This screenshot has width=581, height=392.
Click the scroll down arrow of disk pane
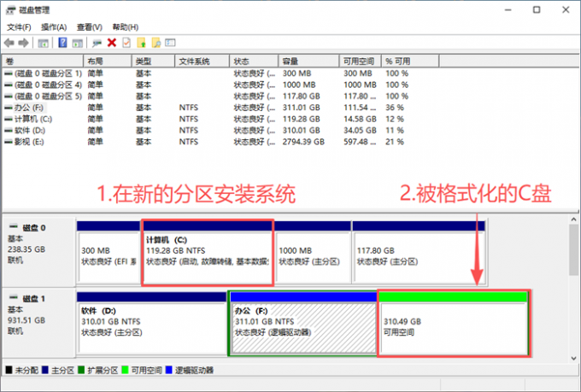573,359
